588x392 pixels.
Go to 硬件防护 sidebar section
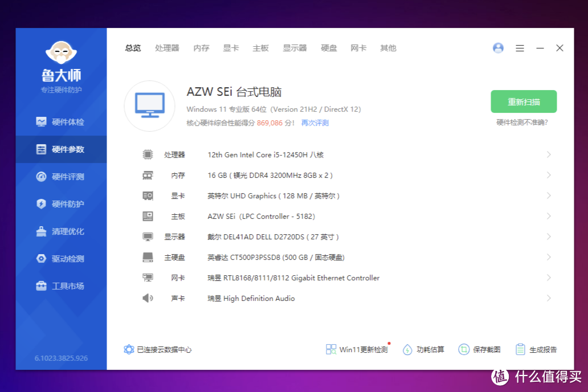click(61, 204)
